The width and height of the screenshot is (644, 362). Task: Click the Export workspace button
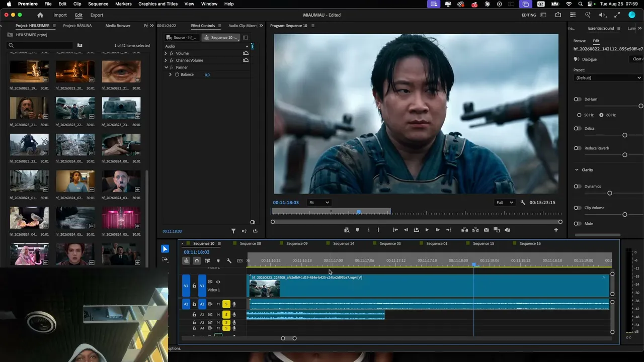tap(97, 15)
